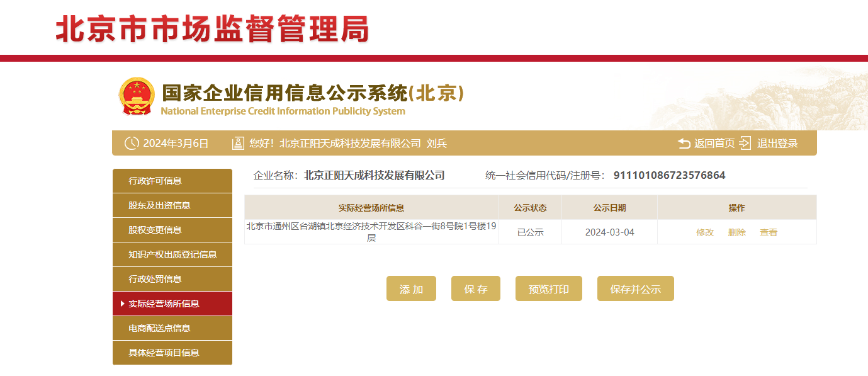
Task: Click 删除 to delete the address row
Action: (x=737, y=232)
